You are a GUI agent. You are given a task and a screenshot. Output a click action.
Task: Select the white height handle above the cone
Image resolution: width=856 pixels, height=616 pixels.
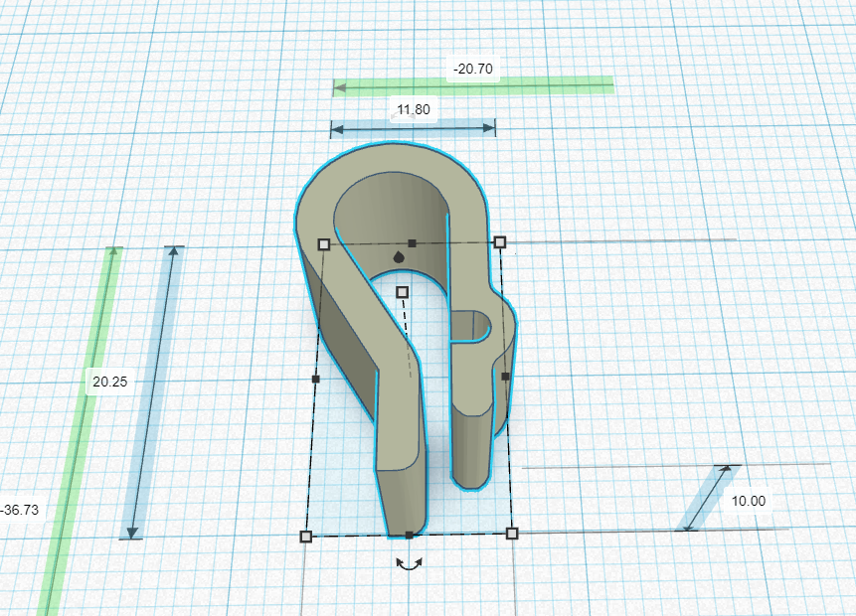pyautogui.click(x=403, y=292)
